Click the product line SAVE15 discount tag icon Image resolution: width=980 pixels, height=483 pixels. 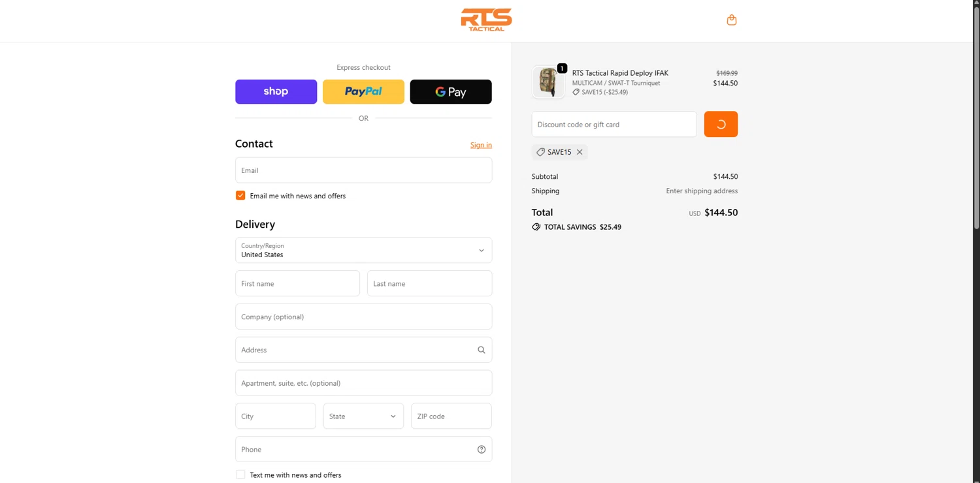(x=576, y=92)
